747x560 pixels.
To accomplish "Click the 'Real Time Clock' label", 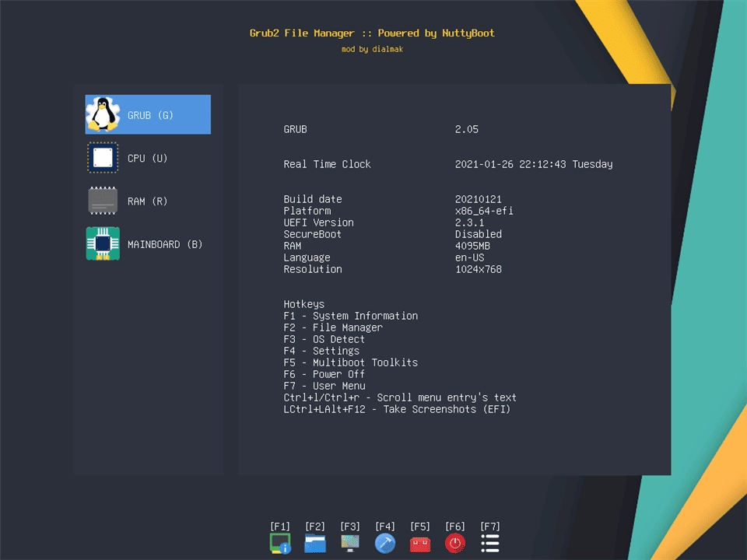I will 327,164.
